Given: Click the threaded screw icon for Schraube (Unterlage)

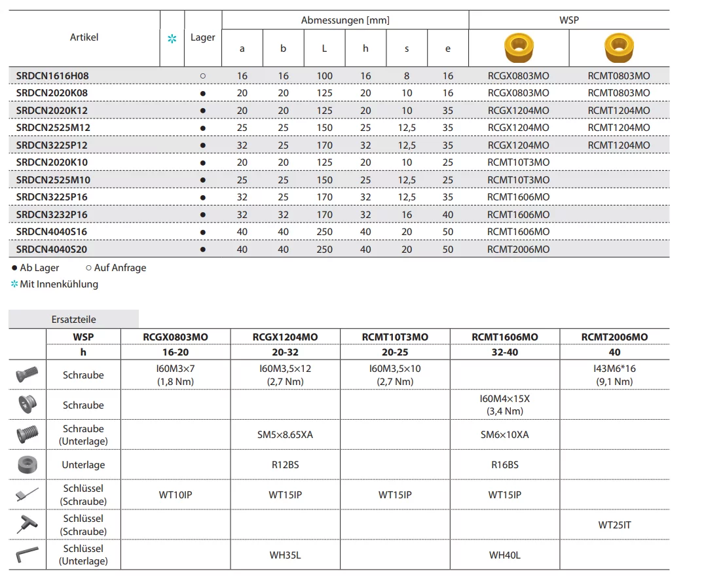Looking at the screenshot, I should (27, 435).
